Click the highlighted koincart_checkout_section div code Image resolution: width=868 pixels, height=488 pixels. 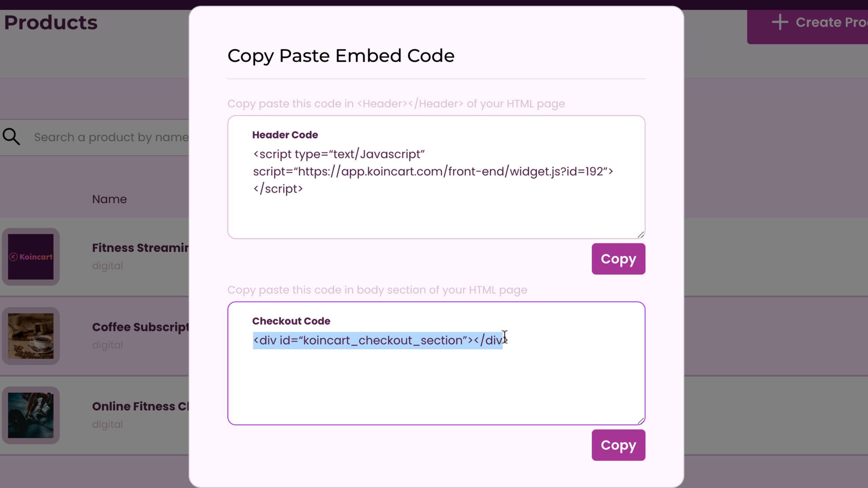click(x=377, y=340)
